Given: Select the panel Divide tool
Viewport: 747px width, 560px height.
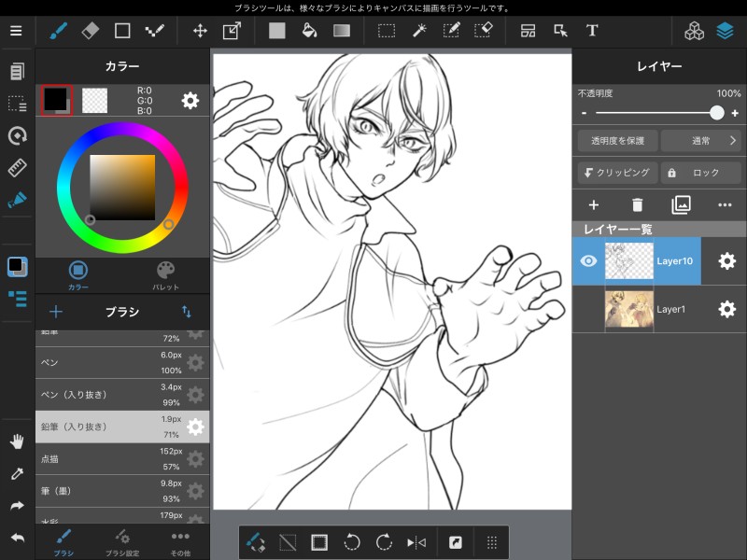Looking at the screenshot, I should [528, 31].
